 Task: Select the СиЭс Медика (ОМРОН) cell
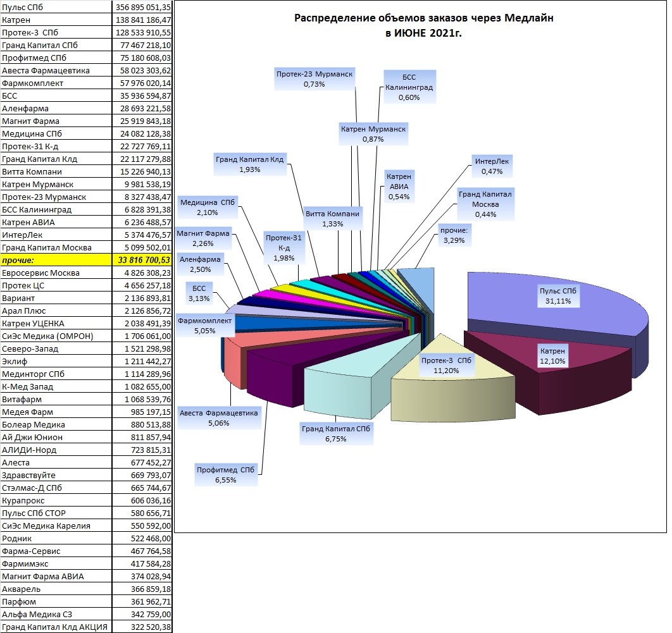click(56, 336)
